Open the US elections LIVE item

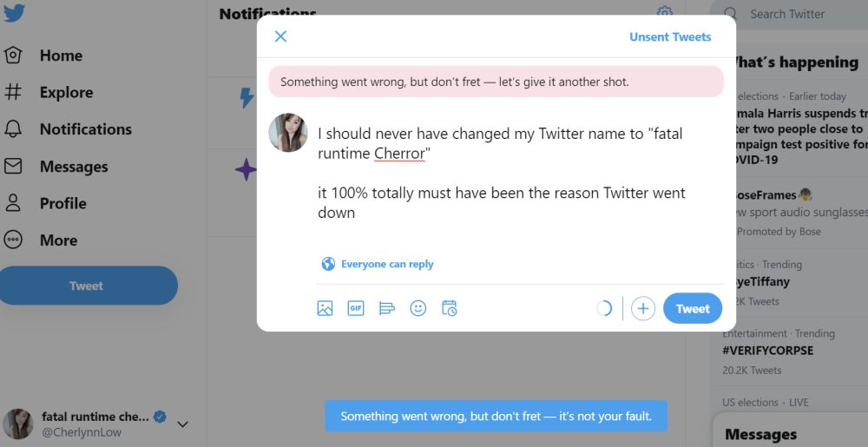(x=766, y=402)
